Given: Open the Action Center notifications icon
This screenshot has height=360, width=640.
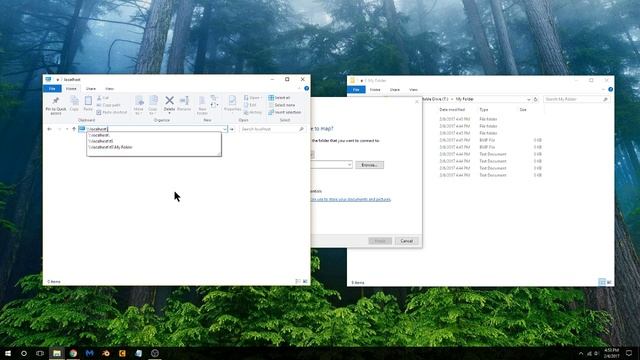Looking at the screenshot, I should (629, 353).
